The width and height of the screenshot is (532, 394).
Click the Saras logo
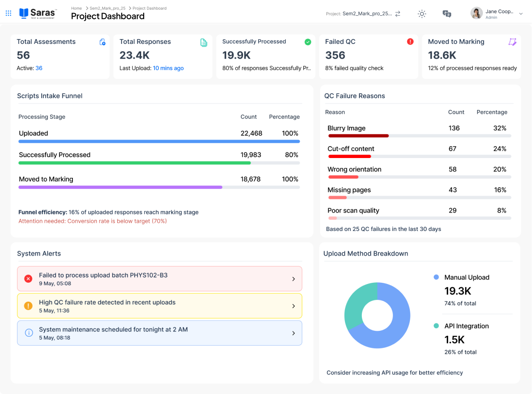click(x=38, y=13)
